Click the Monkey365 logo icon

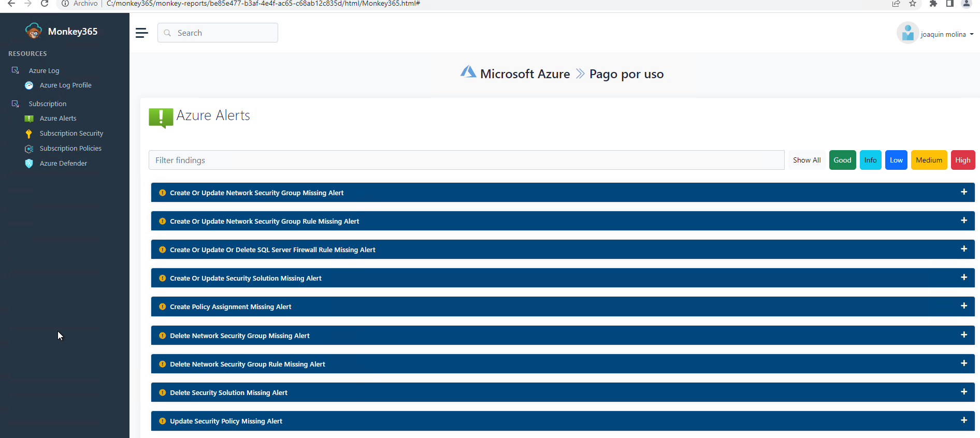click(34, 31)
